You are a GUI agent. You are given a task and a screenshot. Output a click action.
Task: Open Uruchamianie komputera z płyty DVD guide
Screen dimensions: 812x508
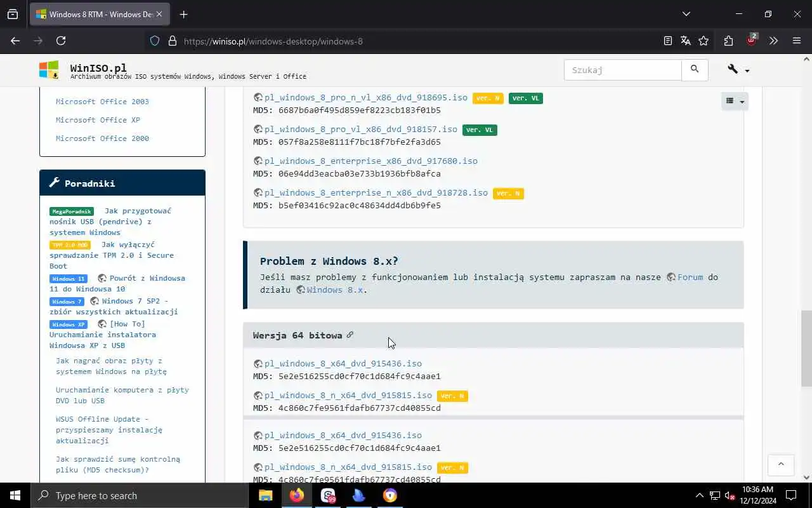122,396
